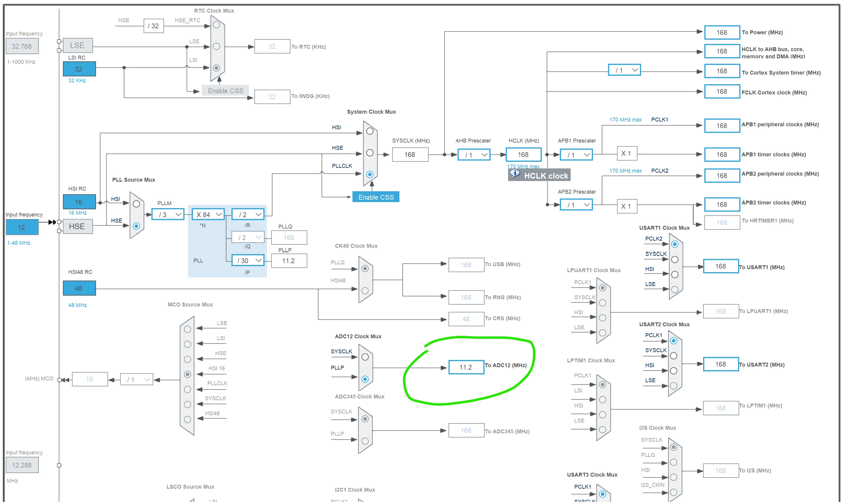Image resolution: width=850 pixels, height=504 pixels.
Task: Select PLLCLK in System Clock Mux
Action: click(370, 175)
